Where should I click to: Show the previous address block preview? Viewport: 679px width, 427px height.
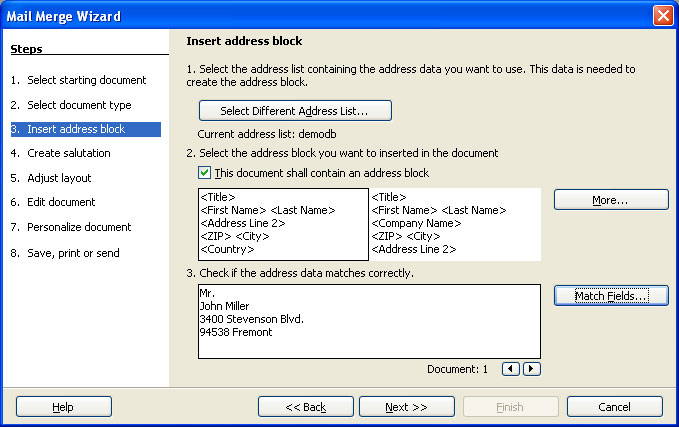[x=511, y=369]
